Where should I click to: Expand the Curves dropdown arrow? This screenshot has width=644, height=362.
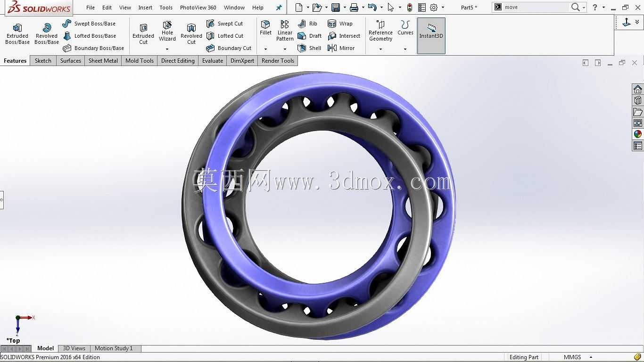coord(405,49)
